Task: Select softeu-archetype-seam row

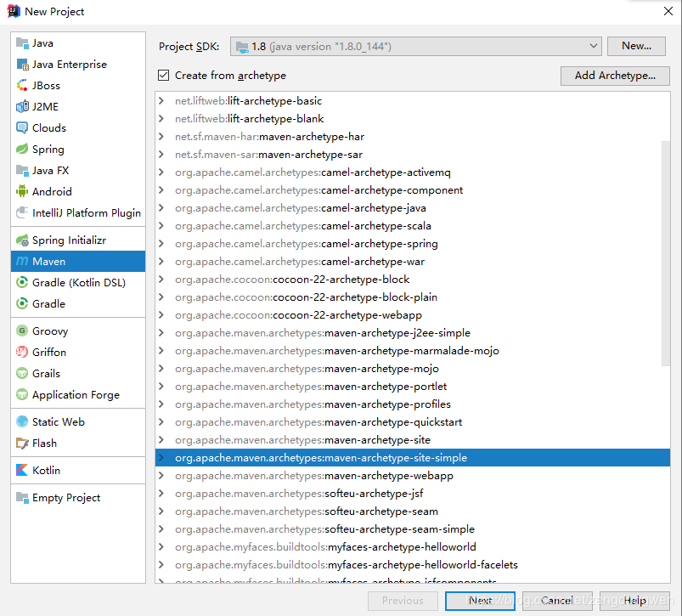Action: click(x=412, y=511)
